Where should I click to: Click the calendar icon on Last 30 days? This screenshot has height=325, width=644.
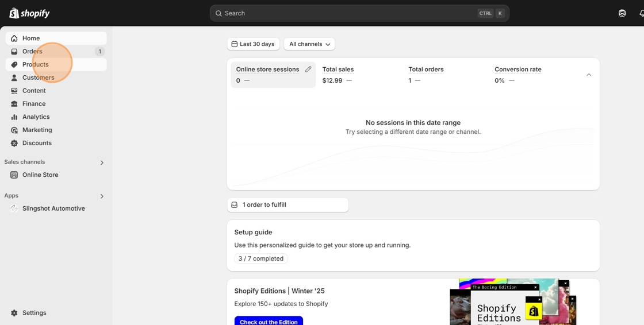[235, 44]
